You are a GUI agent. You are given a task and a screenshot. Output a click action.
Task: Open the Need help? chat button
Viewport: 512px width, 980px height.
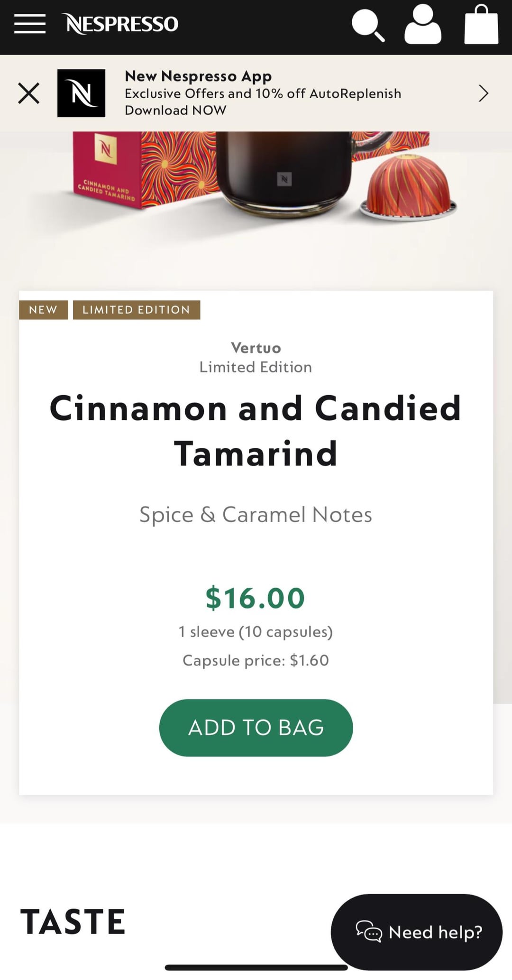point(416,932)
